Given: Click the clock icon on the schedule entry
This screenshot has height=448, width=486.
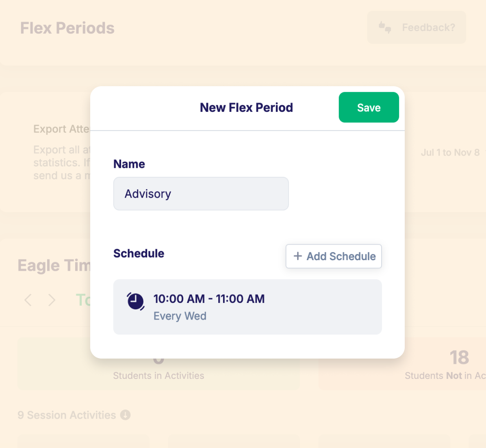Looking at the screenshot, I should click(x=136, y=302).
